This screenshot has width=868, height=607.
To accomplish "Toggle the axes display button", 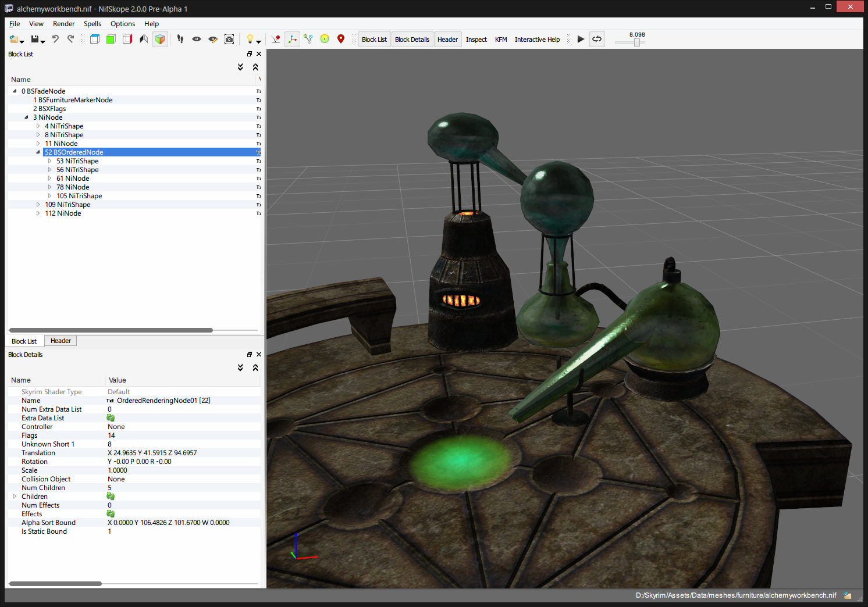I will pos(292,39).
